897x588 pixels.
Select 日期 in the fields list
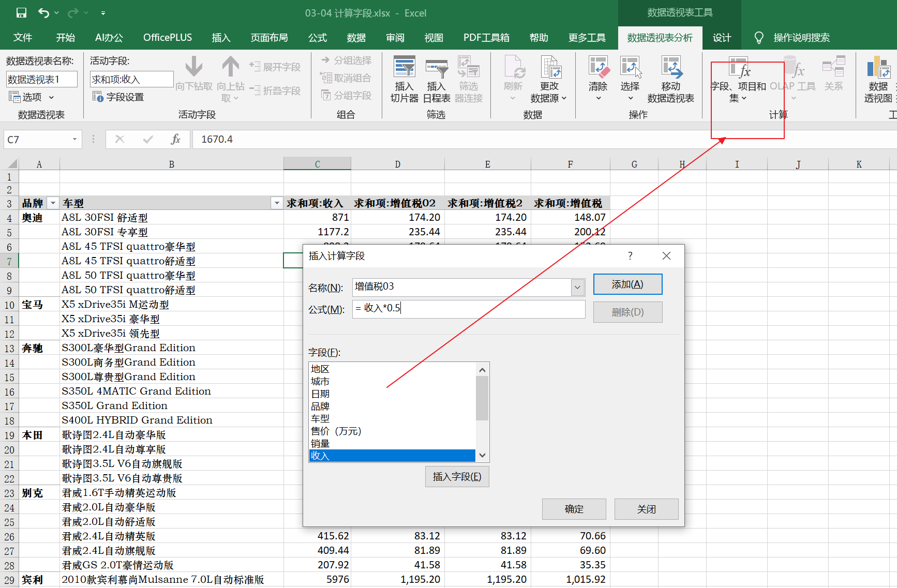[x=392, y=394]
